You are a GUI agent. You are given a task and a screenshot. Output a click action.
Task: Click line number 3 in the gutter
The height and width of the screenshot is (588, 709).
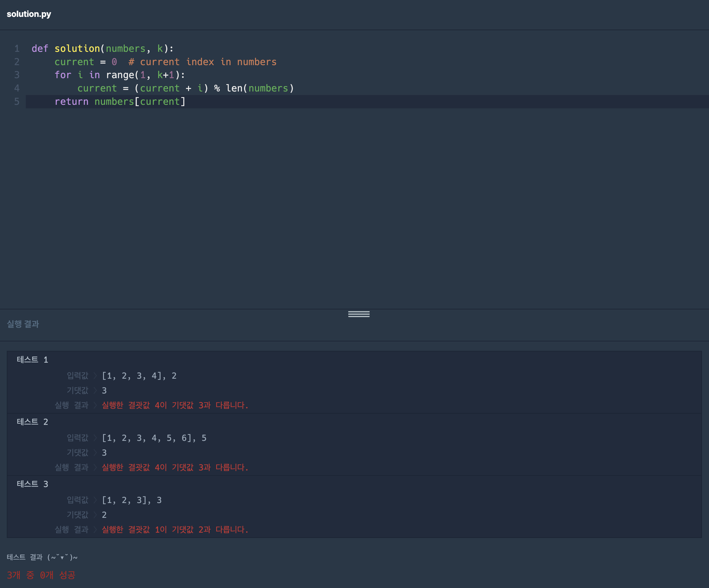click(x=17, y=75)
